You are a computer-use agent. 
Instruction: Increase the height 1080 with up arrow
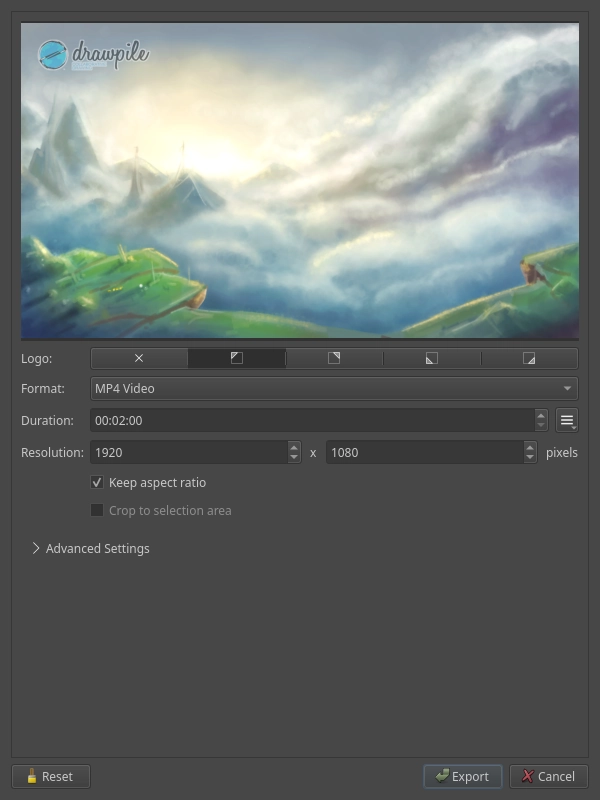tap(530, 447)
